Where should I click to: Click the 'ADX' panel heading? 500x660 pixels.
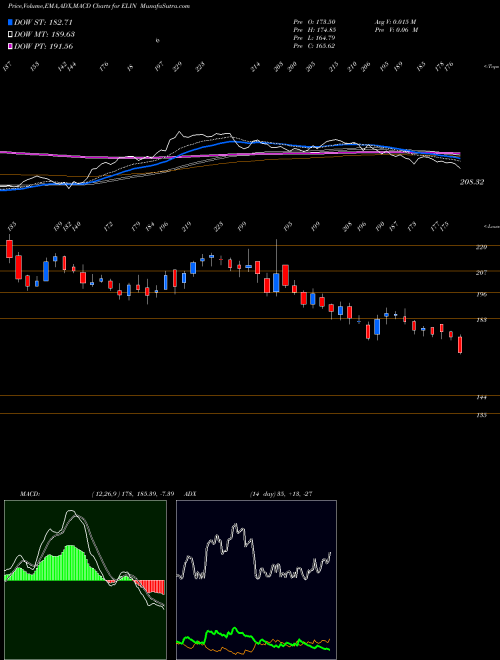[x=190, y=494]
